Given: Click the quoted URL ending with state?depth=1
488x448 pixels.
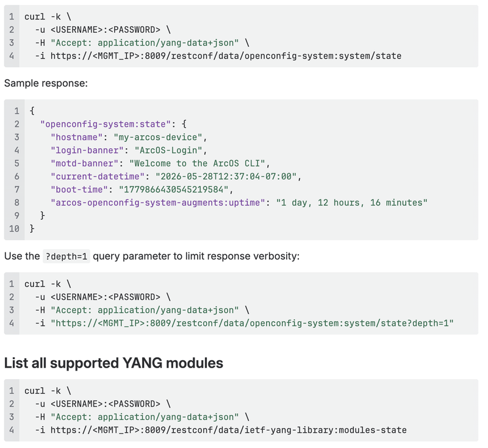Looking at the screenshot, I should tap(253, 323).
